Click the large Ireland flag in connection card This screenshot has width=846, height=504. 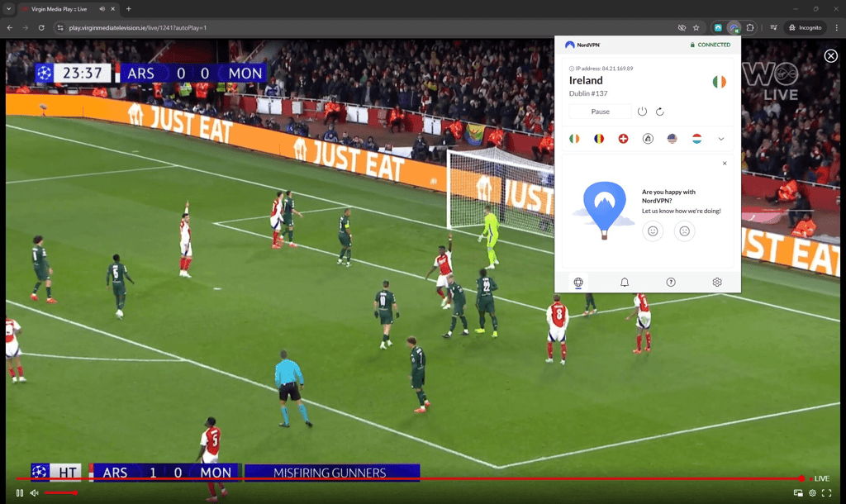[x=720, y=82]
